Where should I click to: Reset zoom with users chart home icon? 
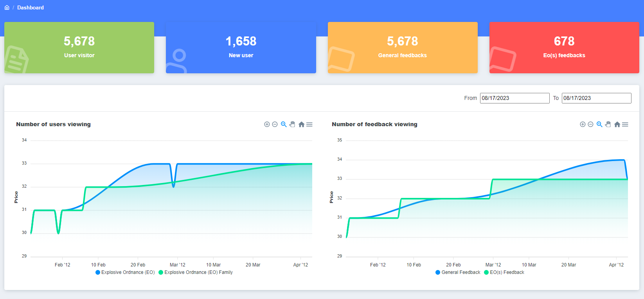pyautogui.click(x=301, y=124)
